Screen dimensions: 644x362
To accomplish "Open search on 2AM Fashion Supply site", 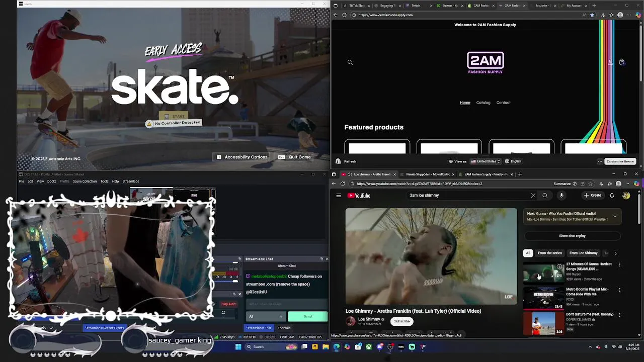I will point(350,62).
